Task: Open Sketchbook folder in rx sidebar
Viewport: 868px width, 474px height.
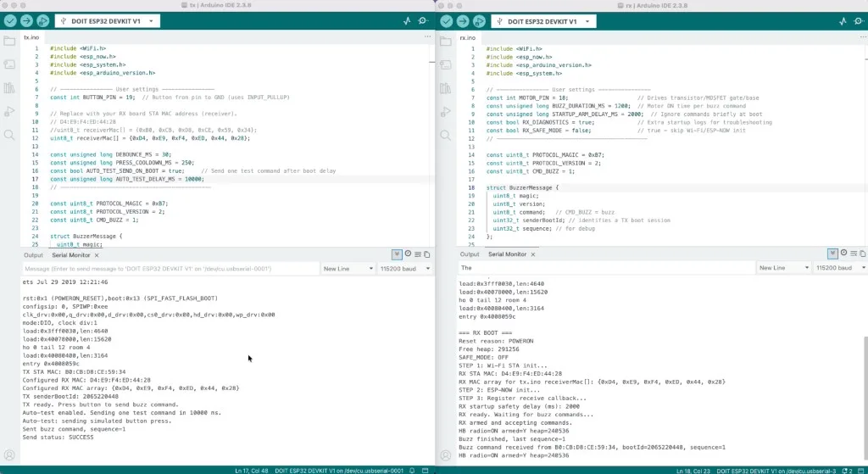Action: 446,42
